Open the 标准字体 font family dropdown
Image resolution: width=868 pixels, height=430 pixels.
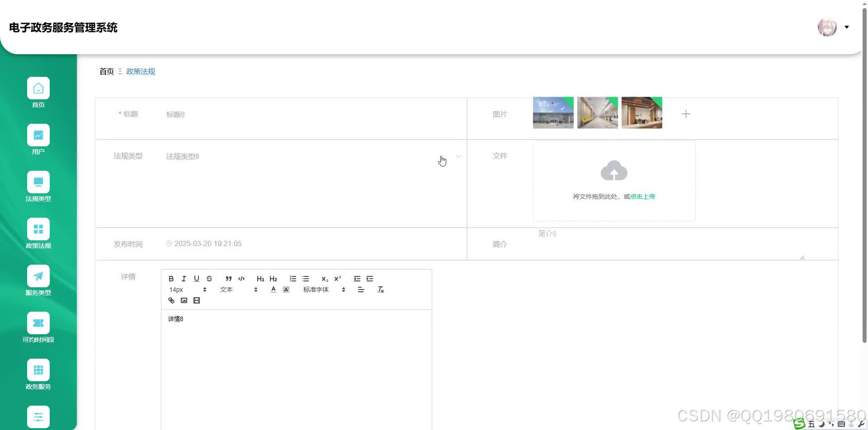point(324,290)
